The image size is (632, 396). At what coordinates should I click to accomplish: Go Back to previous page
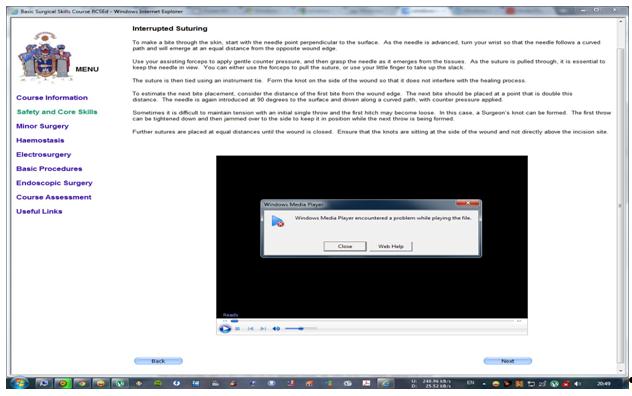click(x=158, y=361)
